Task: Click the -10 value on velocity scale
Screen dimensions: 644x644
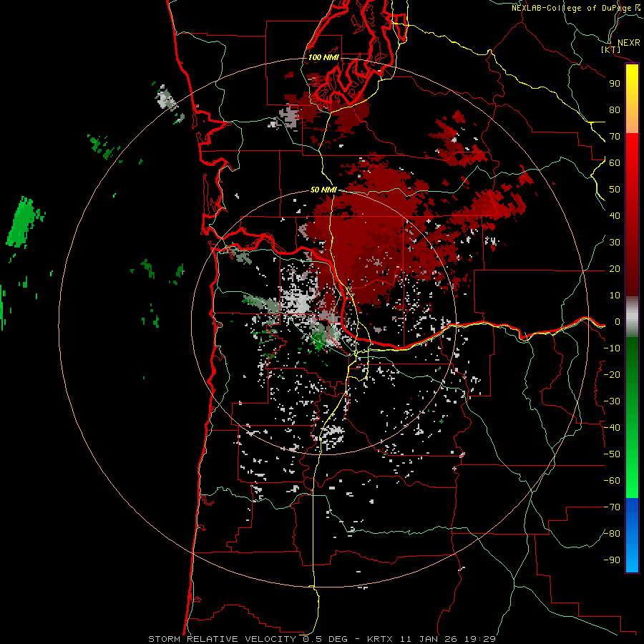Action: coord(612,348)
